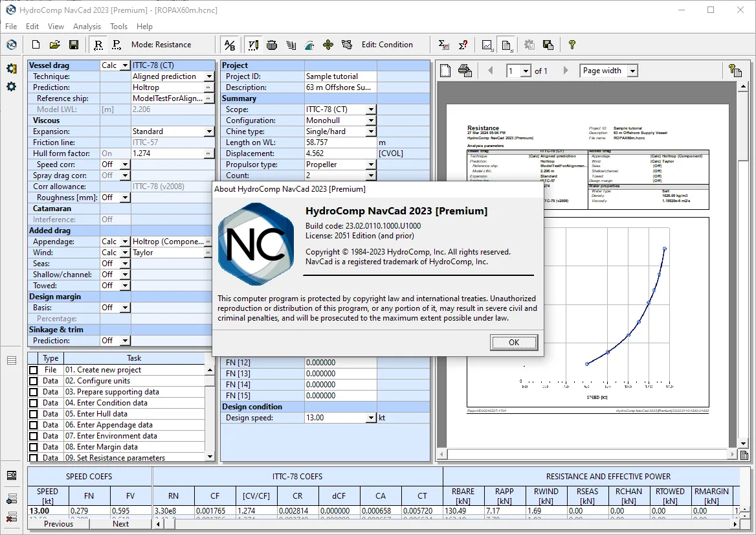Open the Analysis menu

click(87, 27)
